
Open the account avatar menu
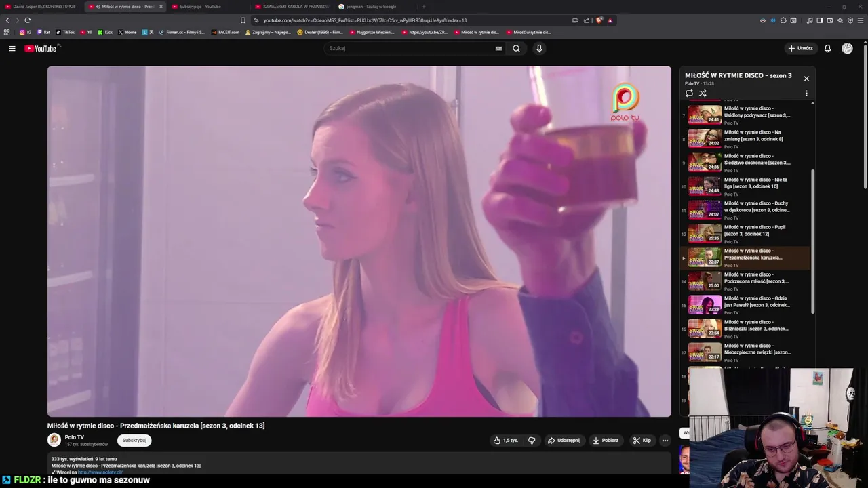click(847, 48)
